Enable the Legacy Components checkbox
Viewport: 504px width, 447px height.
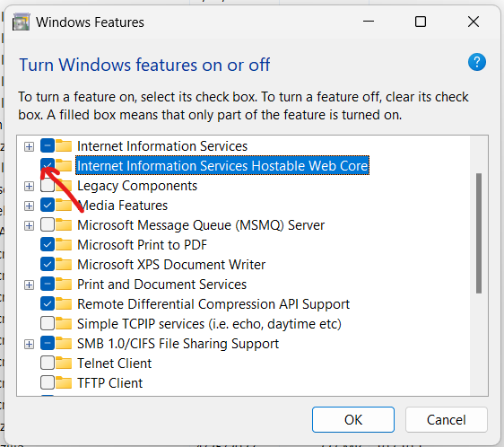point(48,186)
